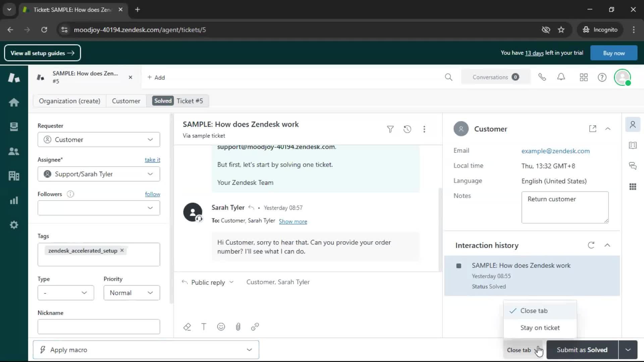Click Buy now button
The image size is (644, 362).
(614, 53)
